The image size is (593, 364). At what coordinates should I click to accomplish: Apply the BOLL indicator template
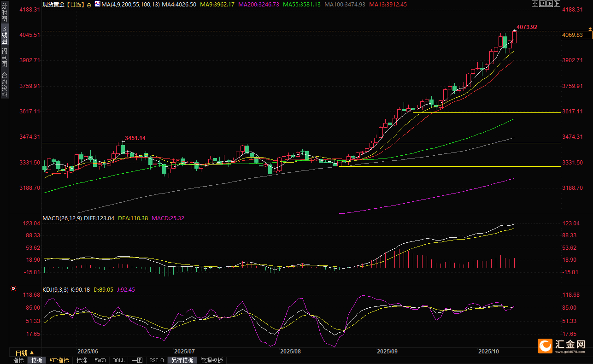118,360
